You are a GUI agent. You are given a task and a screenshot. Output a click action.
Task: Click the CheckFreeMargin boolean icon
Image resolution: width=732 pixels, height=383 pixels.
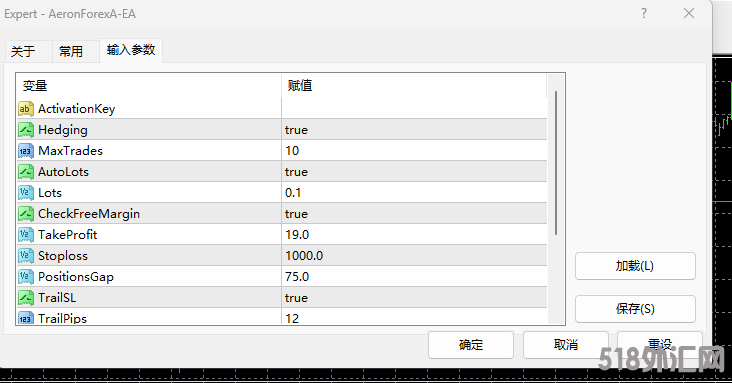[26, 214]
